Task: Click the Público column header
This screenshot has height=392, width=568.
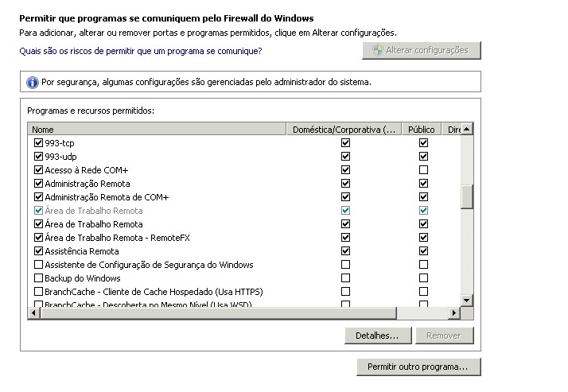Action: tap(422, 129)
